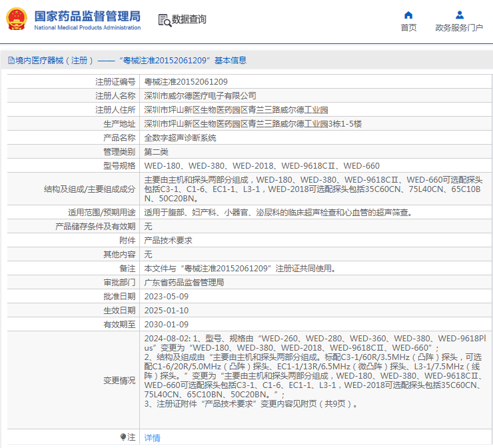The width and height of the screenshot is (493, 448).
Task: Click the management class value 第二类
Action: pyautogui.click(x=157, y=151)
